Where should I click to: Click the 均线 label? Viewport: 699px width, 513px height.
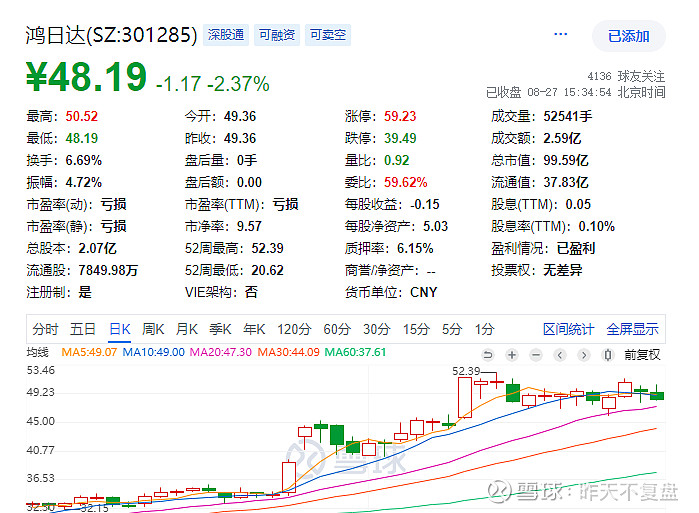coord(37,352)
